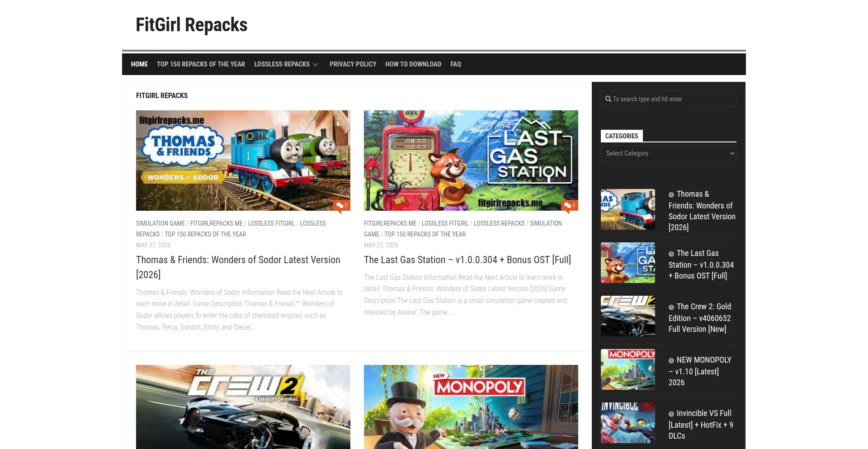Viewport: 868px width, 449px height.
Task: Open the How to Download page
Action: coord(413,64)
